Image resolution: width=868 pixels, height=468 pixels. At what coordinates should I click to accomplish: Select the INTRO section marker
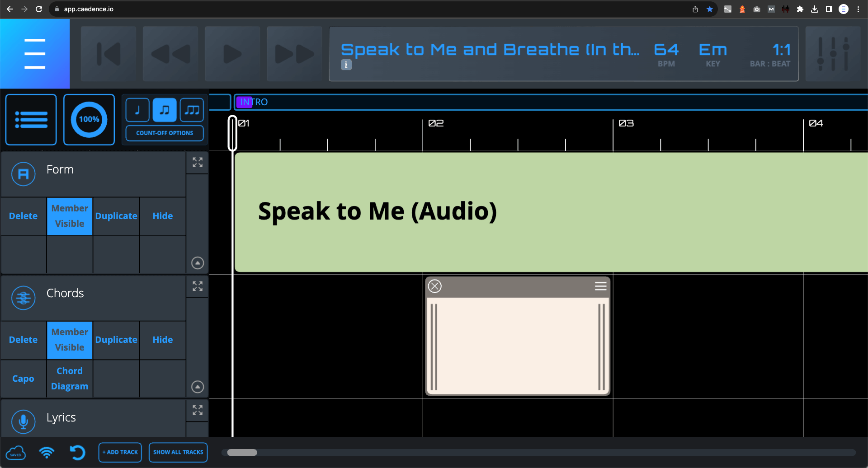click(254, 102)
